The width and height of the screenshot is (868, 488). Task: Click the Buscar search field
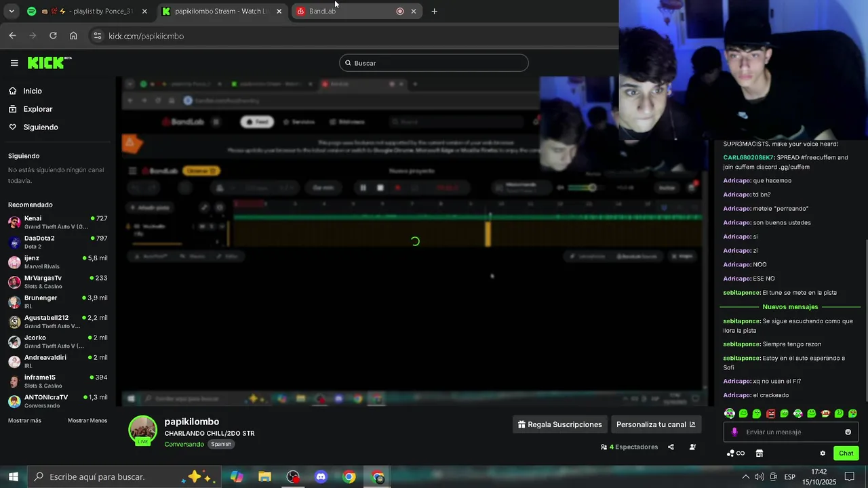point(434,63)
